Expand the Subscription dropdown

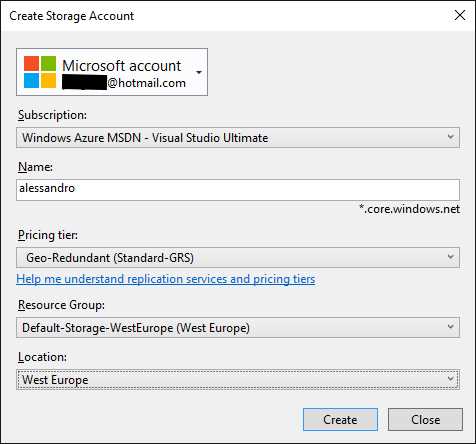point(238,137)
